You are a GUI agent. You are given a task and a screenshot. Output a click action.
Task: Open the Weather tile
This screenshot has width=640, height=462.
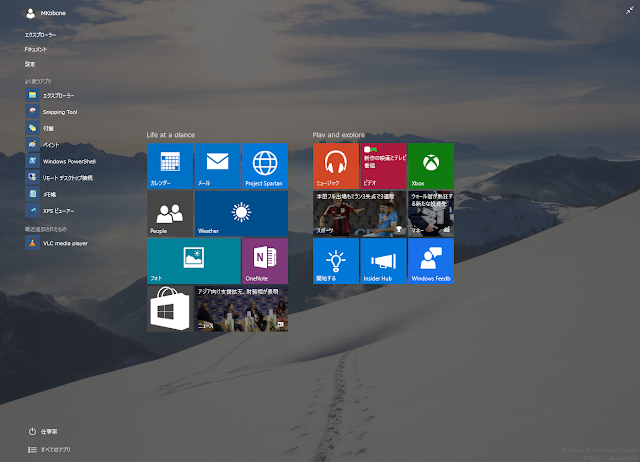pyautogui.click(x=241, y=214)
